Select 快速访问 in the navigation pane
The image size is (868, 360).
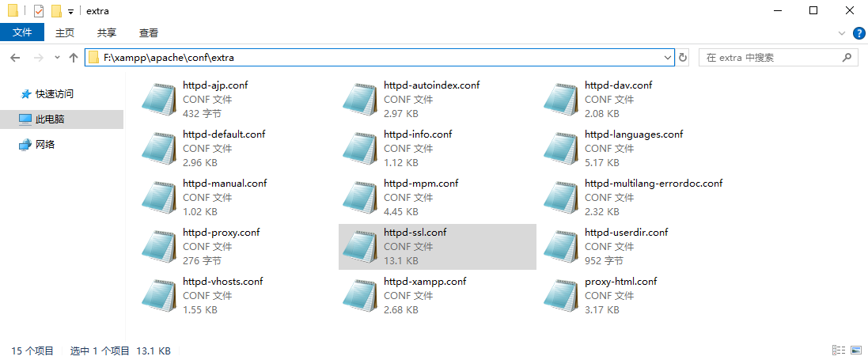coord(55,94)
